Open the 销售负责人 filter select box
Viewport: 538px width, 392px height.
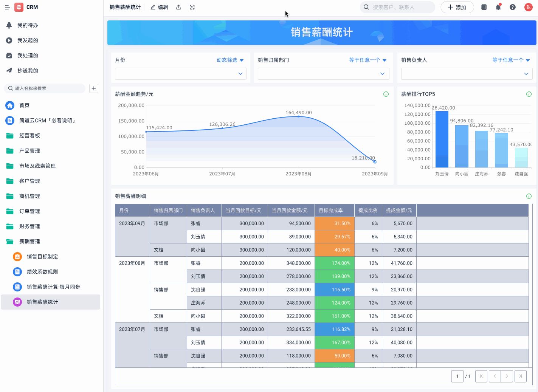pyautogui.click(x=467, y=74)
